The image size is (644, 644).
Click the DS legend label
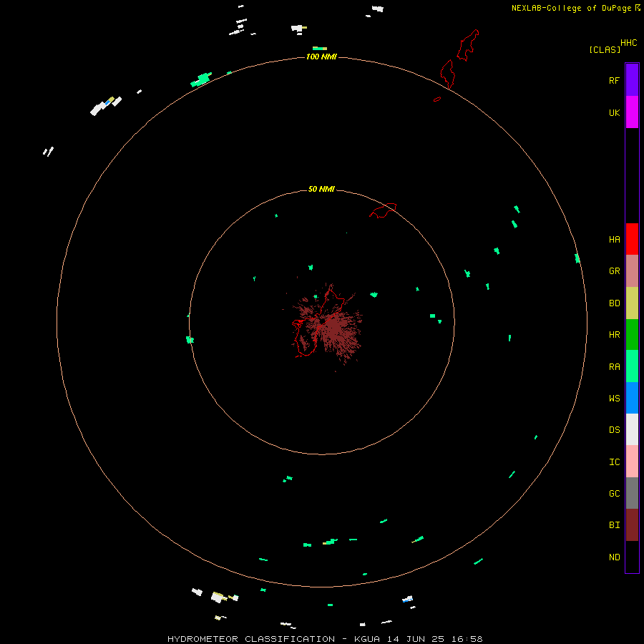[614, 430]
